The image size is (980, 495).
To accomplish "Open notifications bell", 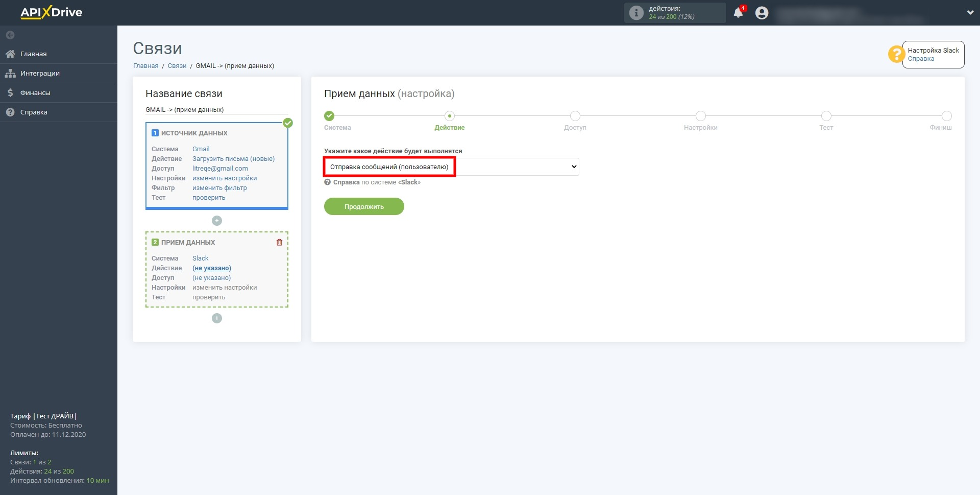I will pos(738,13).
